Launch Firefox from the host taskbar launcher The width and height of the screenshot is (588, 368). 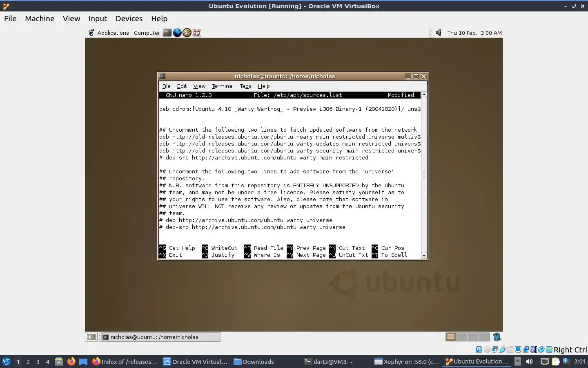[71, 361]
